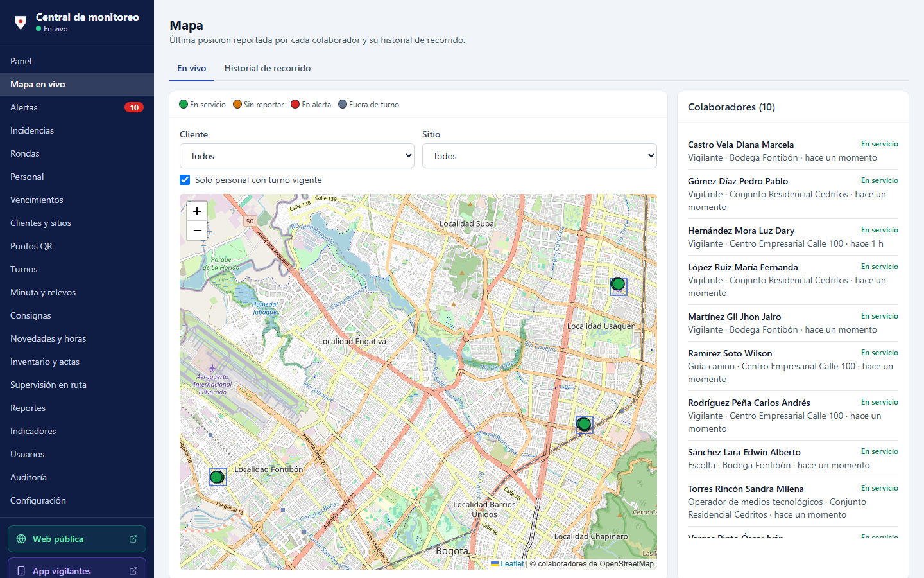
Task: Switch to the Historial de recorrido tab
Action: click(268, 68)
